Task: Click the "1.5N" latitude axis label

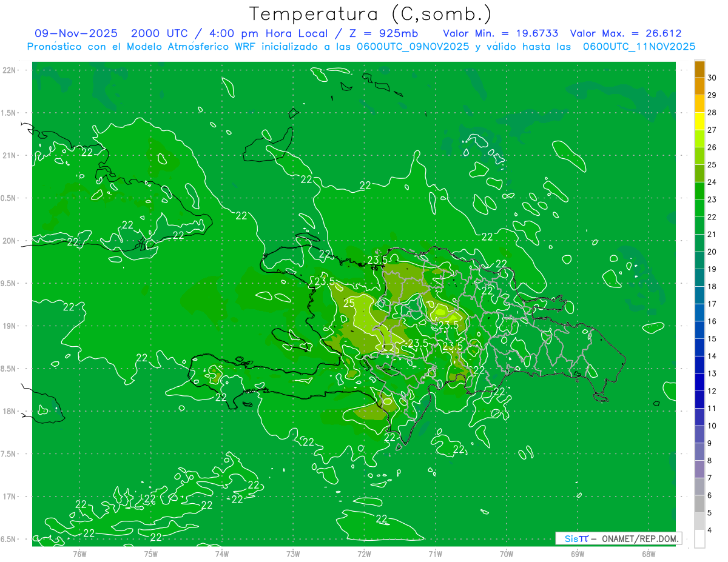Action: (x=9, y=113)
